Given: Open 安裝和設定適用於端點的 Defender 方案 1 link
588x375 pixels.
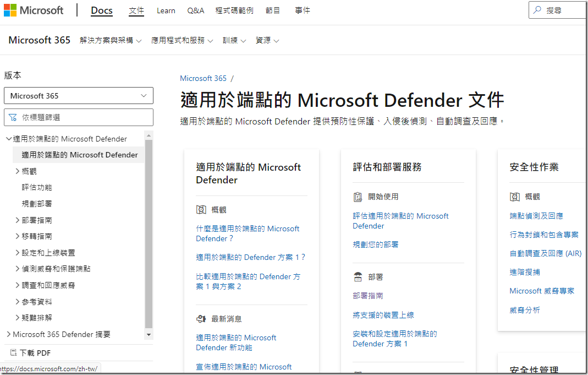Looking at the screenshot, I should (x=395, y=339).
